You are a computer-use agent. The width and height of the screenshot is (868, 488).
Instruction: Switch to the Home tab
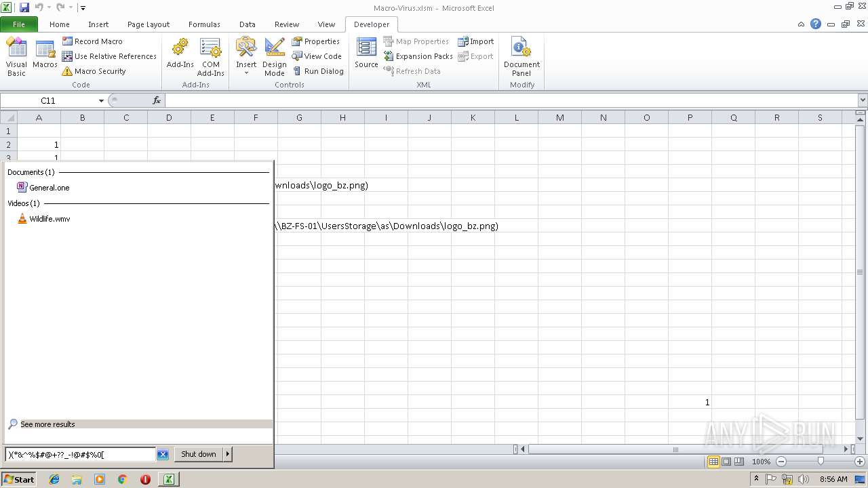tap(60, 24)
